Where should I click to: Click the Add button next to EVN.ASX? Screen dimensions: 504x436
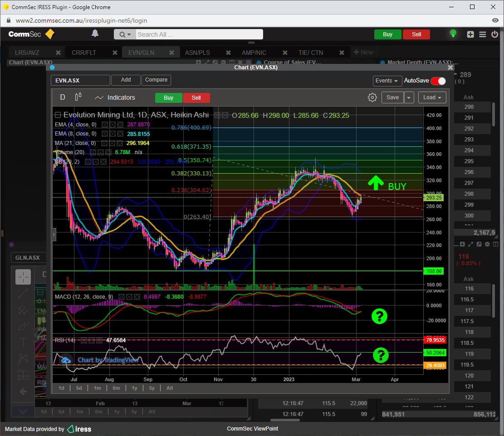pos(126,80)
